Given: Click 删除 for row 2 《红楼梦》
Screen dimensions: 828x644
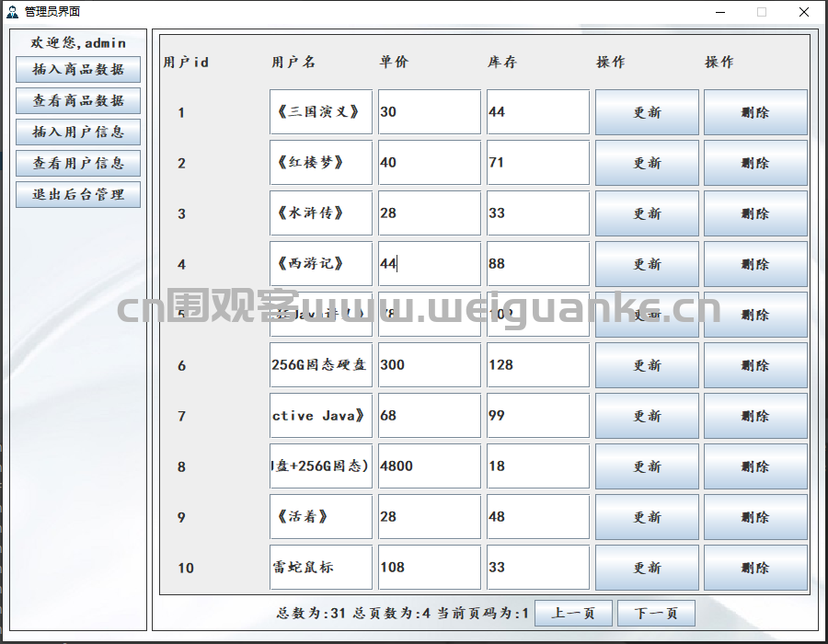Looking at the screenshot, I should tap(755, 163).
